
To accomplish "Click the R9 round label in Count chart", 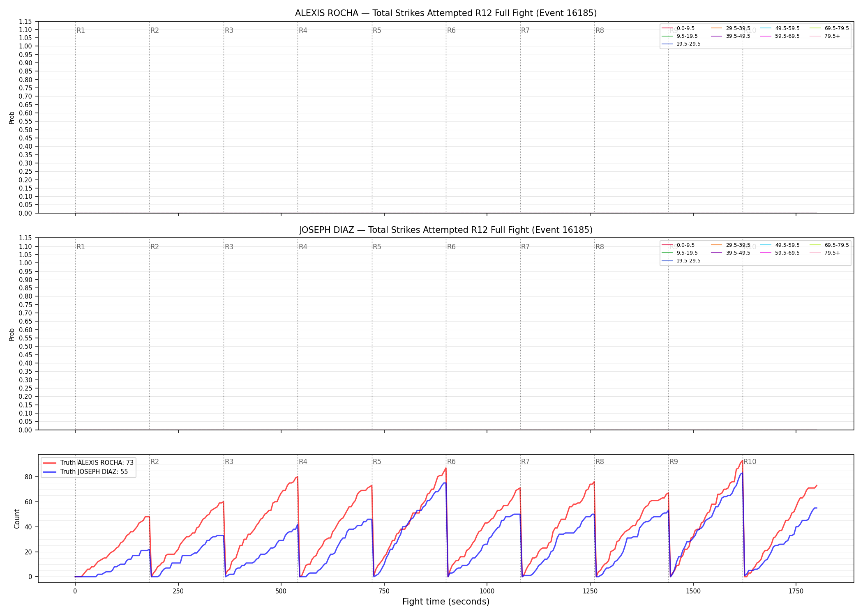I will [x=674, y=462].
